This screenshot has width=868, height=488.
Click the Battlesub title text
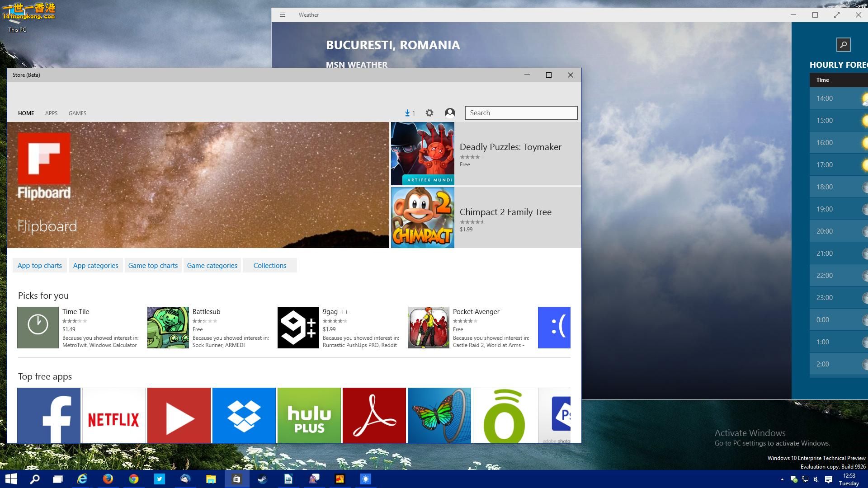[x=206, y=312]
